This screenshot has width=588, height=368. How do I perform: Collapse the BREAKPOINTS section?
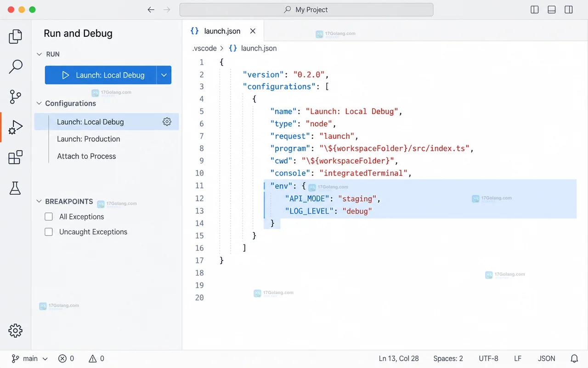coord(39,202)
